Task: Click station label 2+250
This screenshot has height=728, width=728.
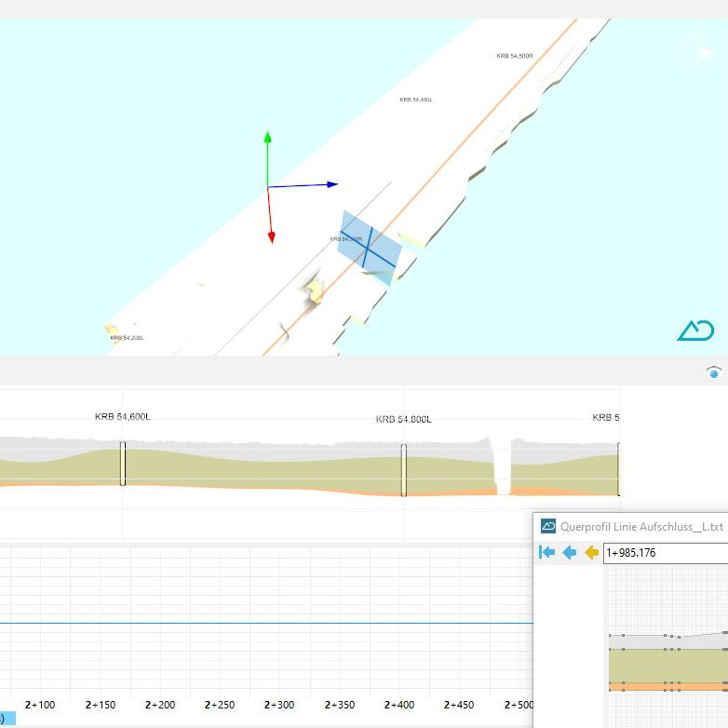Action: coord(220,705)
